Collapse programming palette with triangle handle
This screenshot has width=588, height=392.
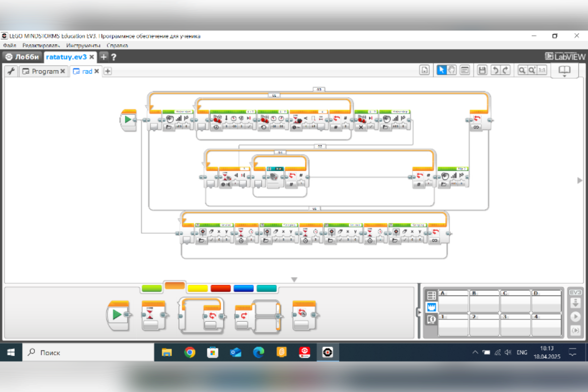(294, 280)
